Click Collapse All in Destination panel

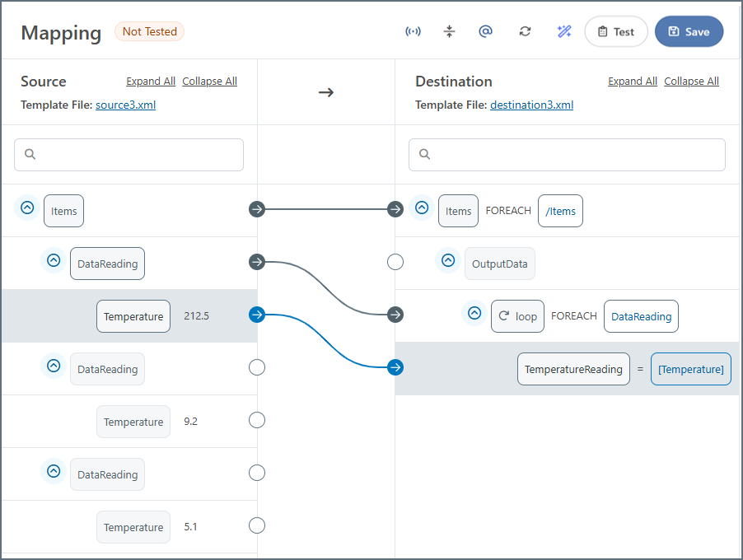691,82
